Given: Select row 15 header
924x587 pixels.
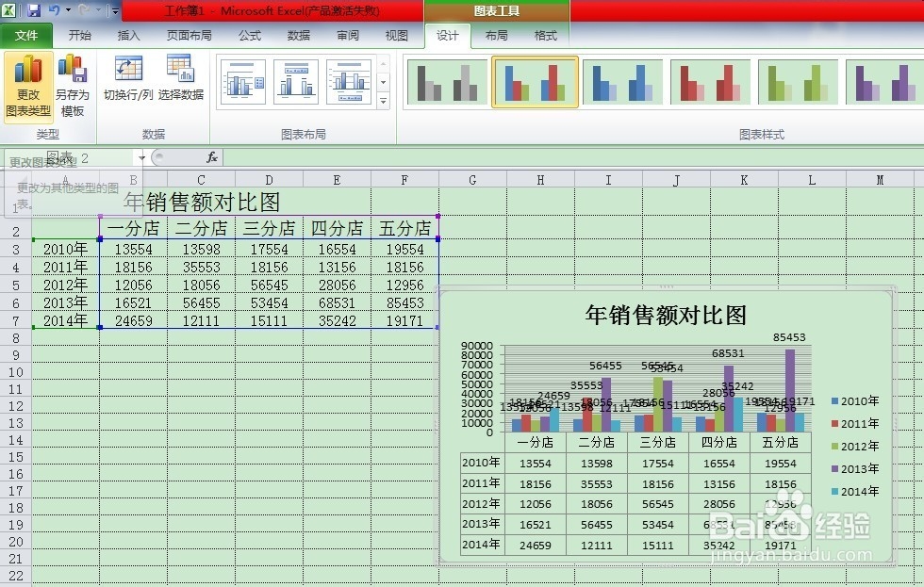Looking at the screenshot, I should pos(16,457).
